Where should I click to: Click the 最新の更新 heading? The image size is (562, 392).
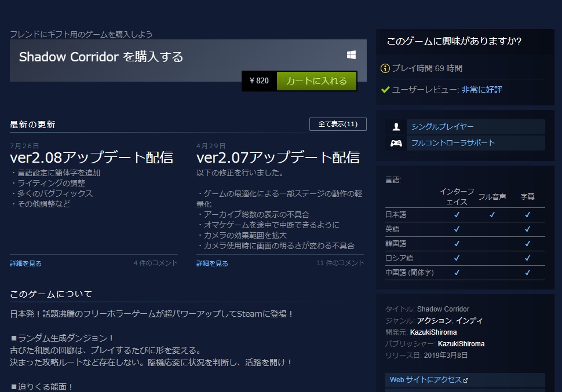[32, 124]
